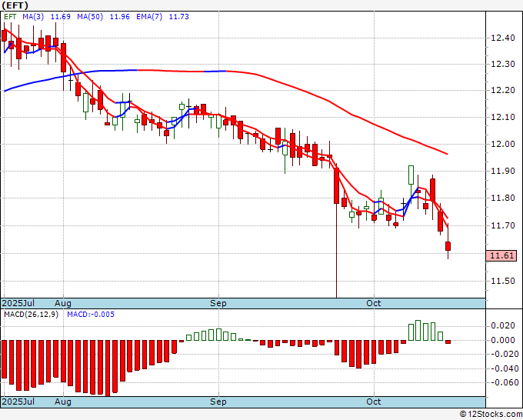The image size is (523, 420).
Task: Click the 0.000 MACD axis label
Action: pyautogui.click(x=503, y=340)
